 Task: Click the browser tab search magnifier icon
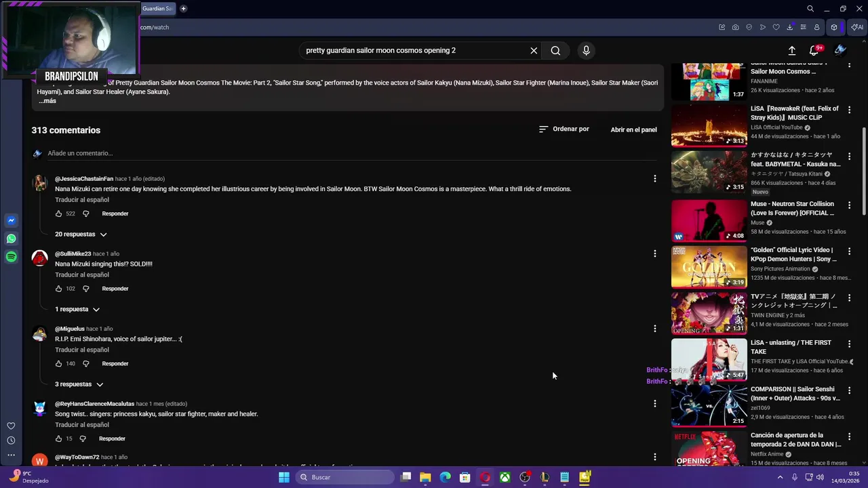pyautogui.click(x=810, y=9)
